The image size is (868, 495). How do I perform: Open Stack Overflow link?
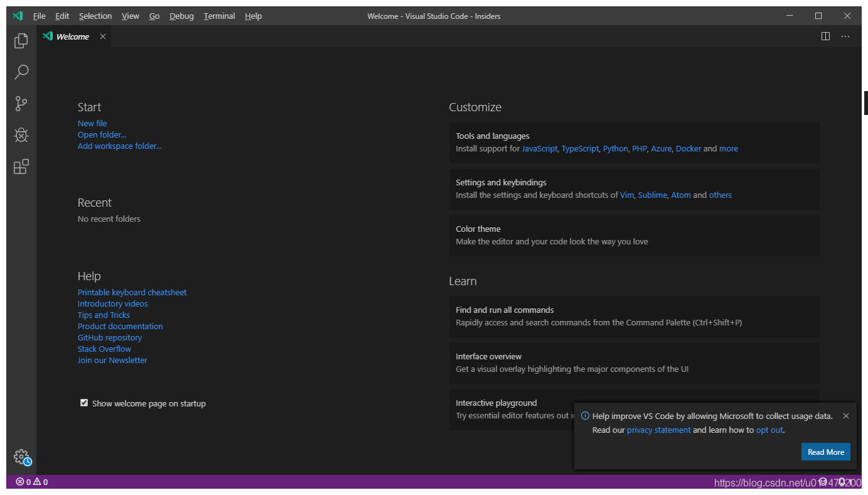(x=104, y=349)
